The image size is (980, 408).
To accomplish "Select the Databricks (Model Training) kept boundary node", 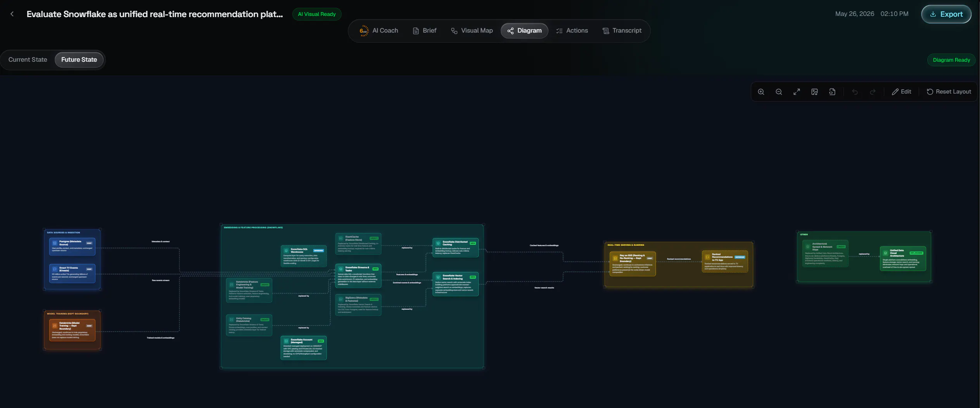I will pos(72,330).
